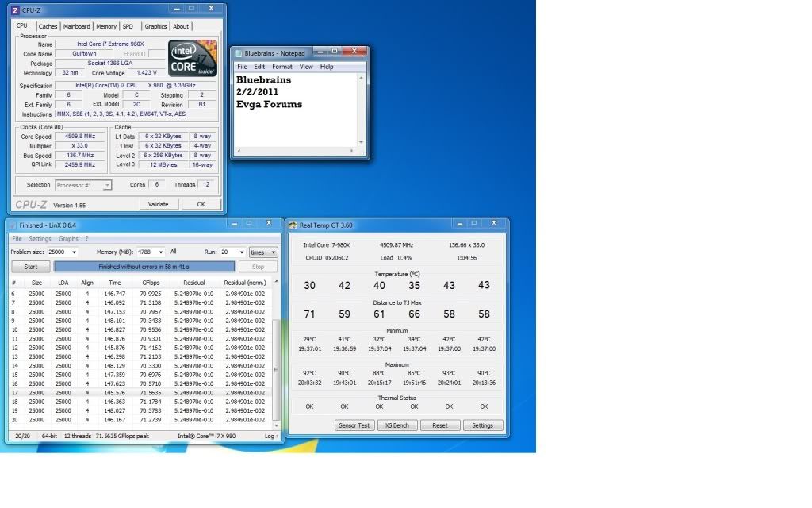
Task: Click the Notepad title bar icon
Action: pyautogui.click(x=238, y=53)
